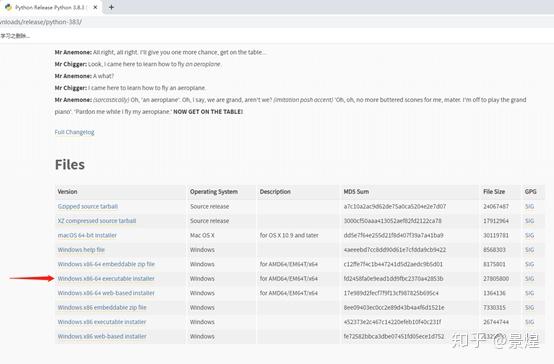Download Windows x86-64 executable installer

[x=106, y=278]
